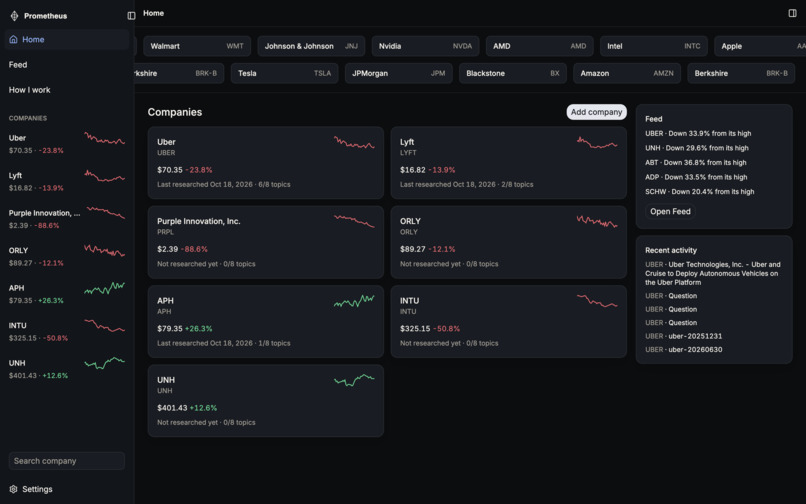Click the Blackstone BX ticker chip
This screenshot has height=504, width=806.
click(x=512, y=74)
